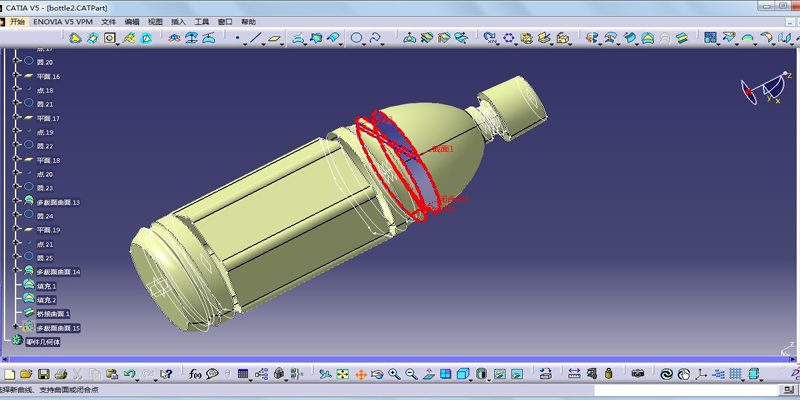
Task: Expand the 多截面曲面.15 tree node
Action: [15, 327]
